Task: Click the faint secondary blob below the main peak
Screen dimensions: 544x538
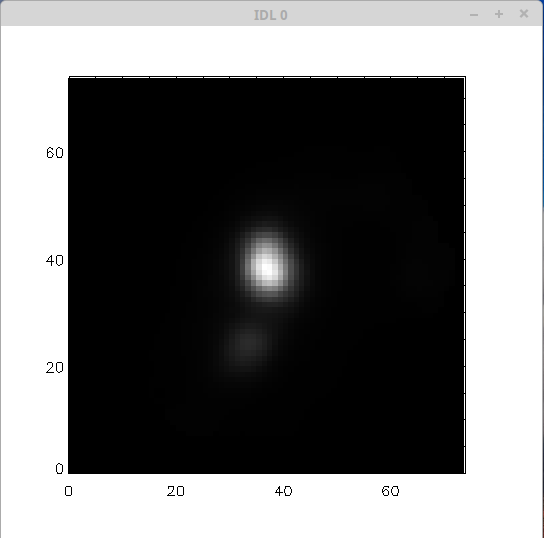Action: [x=248, y=344]
